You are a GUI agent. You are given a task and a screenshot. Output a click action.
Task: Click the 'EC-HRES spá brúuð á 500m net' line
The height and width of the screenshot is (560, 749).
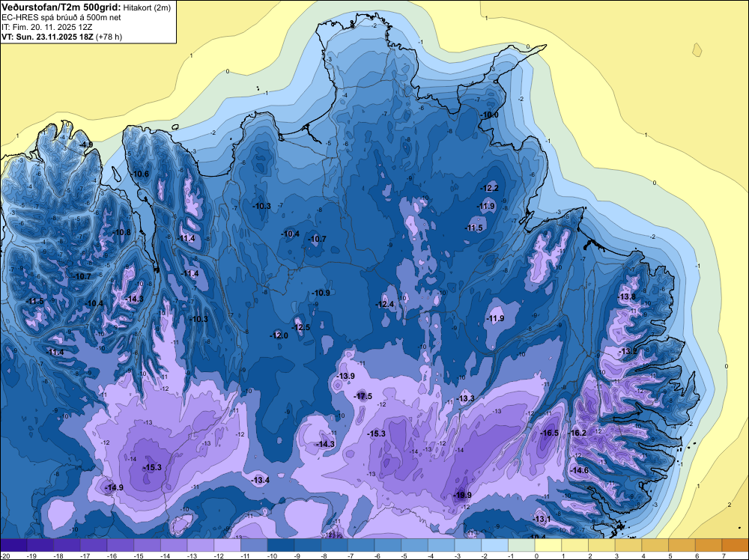[61, 18]
